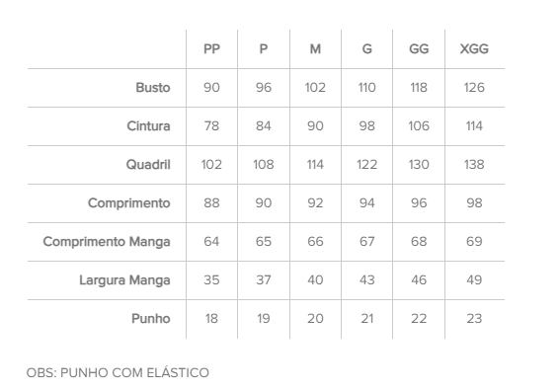
Task: Select the Cintura row label
Action: pos(148,126)
